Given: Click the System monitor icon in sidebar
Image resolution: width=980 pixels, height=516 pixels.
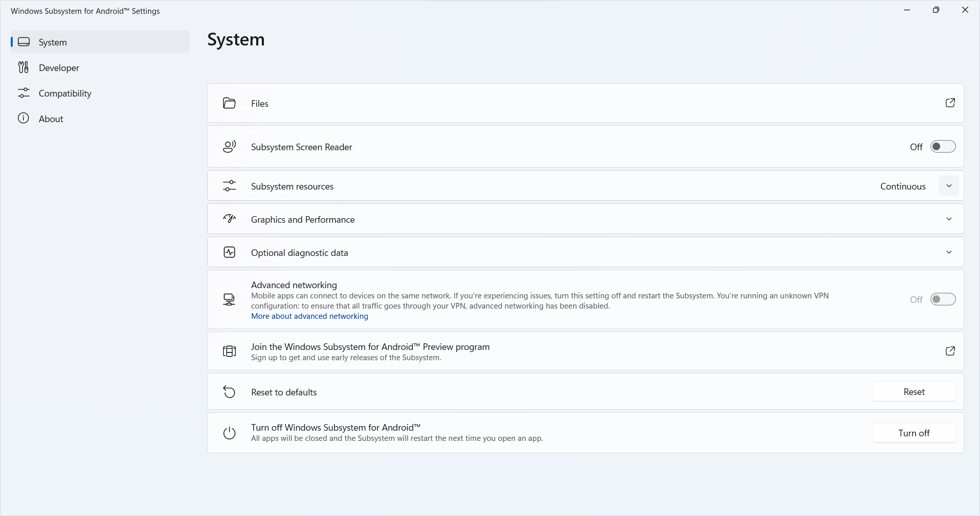Looking at the screenshot, I should coord(23,42).
